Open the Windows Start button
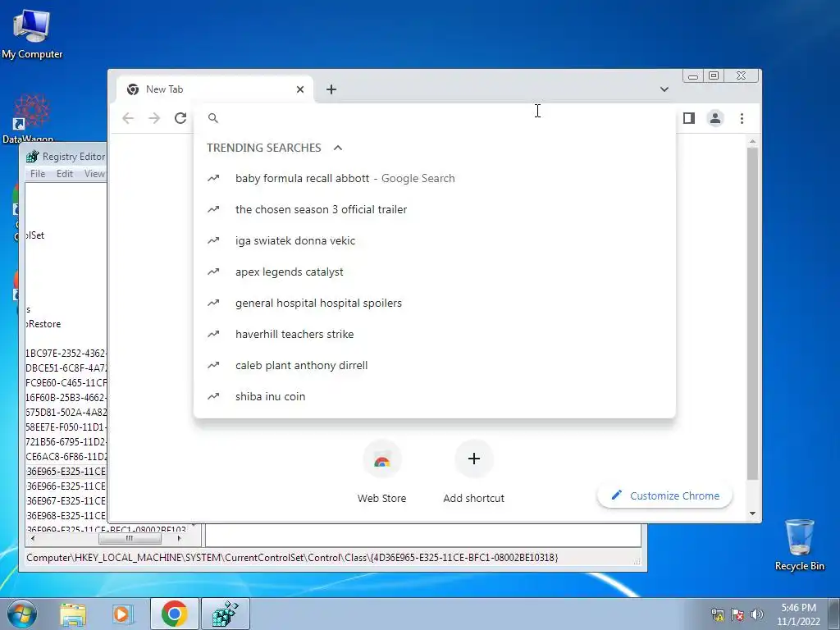Viewport: 840px width, 630px height. (22, 614)
